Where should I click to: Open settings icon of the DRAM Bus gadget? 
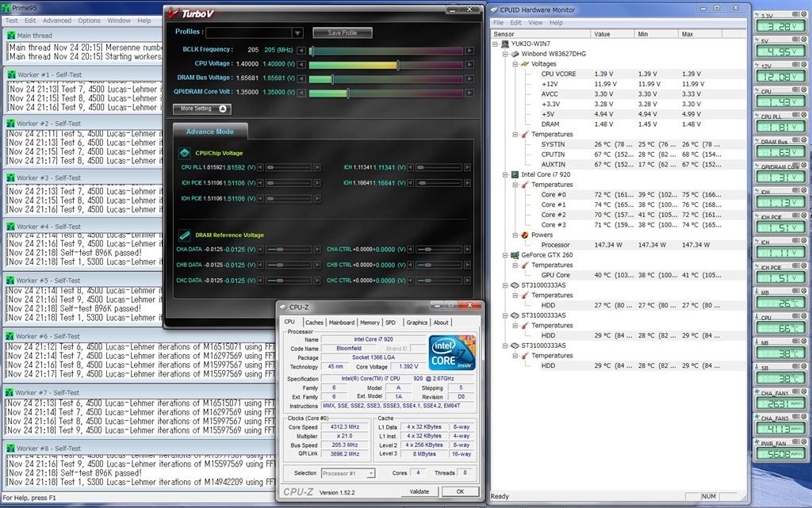pyautogui.click(x=796, y=141)
